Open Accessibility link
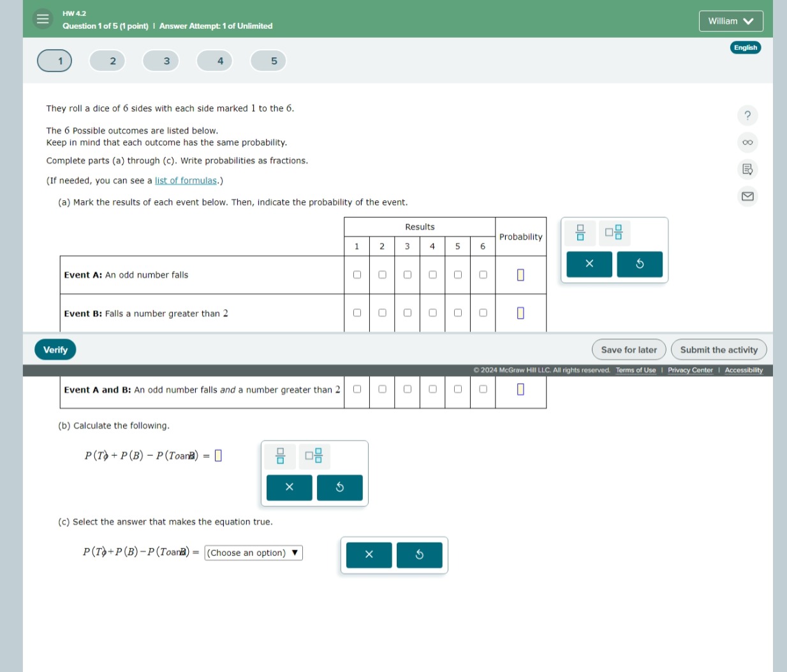The image size is (787, 672). coord(744,370)
